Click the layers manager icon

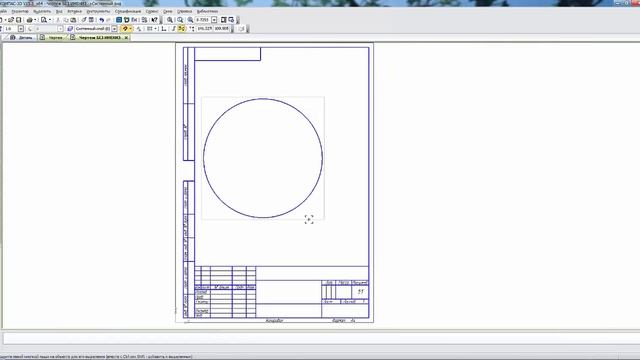70,29
